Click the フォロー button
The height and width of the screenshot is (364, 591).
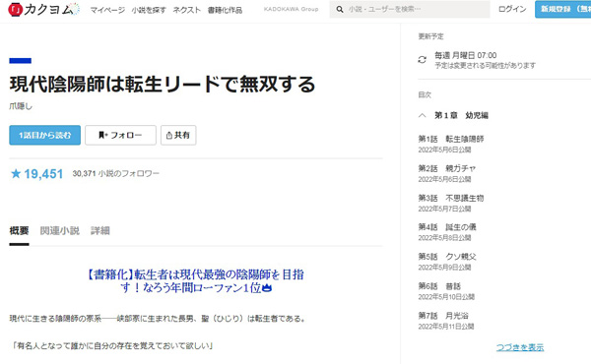120,135
